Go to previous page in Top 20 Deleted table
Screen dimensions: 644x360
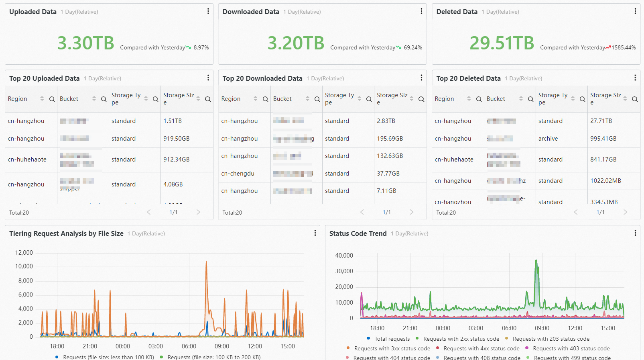[x=576, y=212]
